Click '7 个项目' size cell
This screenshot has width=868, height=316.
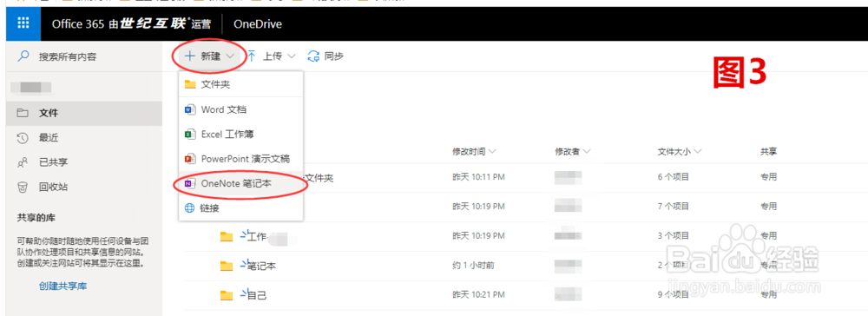[x=674, y=207]
